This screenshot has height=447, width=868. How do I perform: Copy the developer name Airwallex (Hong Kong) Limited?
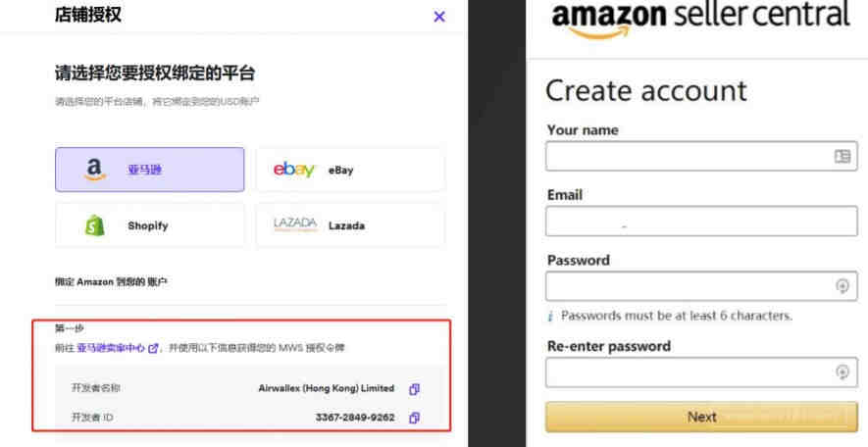point(414,388)
